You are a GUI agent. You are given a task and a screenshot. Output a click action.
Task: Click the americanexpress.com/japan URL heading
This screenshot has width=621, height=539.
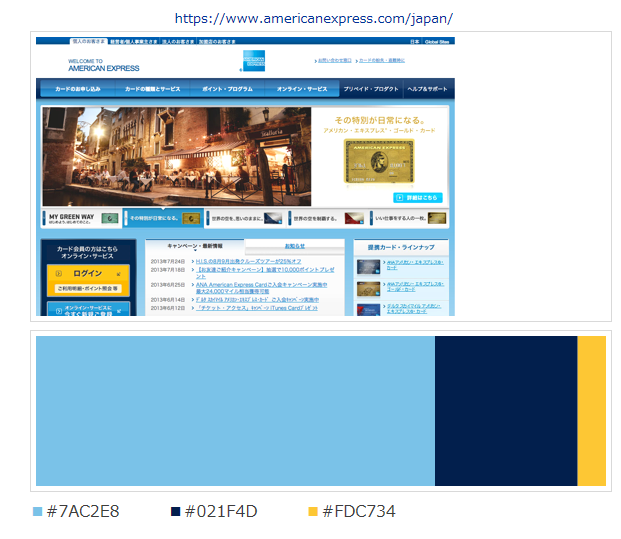click(314, 18)
